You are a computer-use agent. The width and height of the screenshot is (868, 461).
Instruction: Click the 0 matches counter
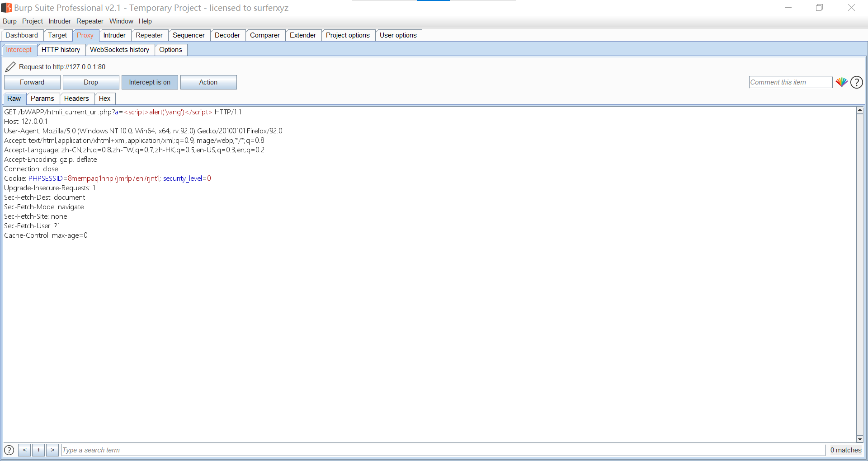click(x=845, y=450)
